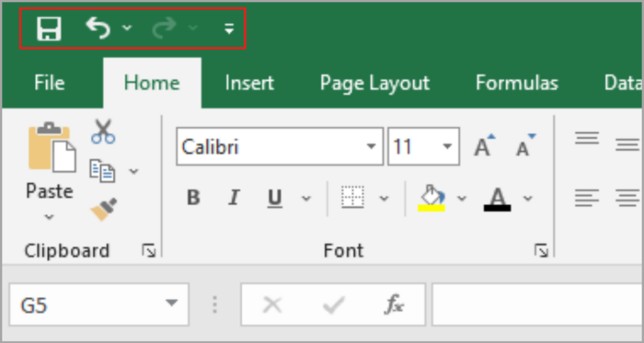The image size is (644, 343).
Task: Toggle Bold formatting
Action: click(x=193, y=198)
